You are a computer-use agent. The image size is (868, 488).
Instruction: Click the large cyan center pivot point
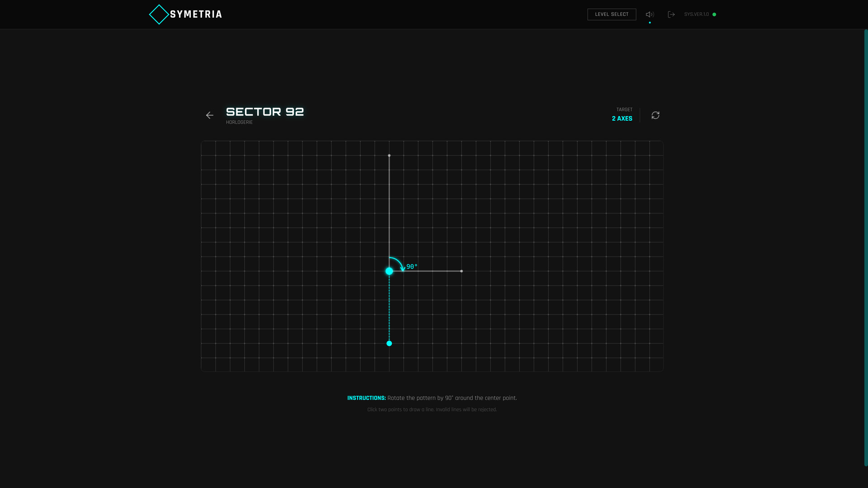(389, 271)
